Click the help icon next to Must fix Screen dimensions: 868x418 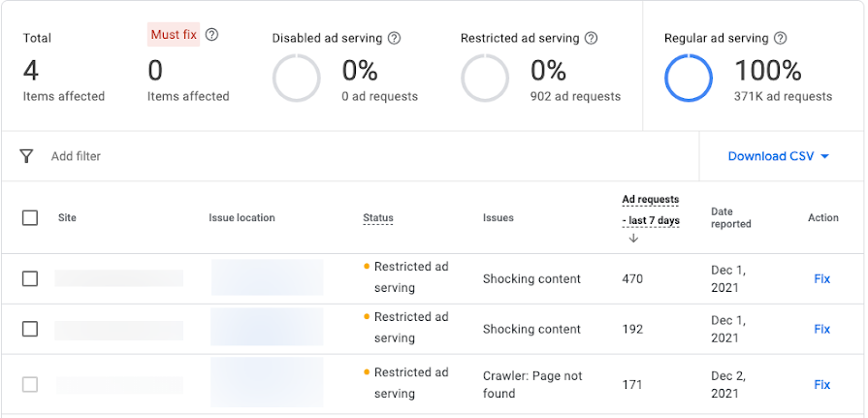(211, 35)
